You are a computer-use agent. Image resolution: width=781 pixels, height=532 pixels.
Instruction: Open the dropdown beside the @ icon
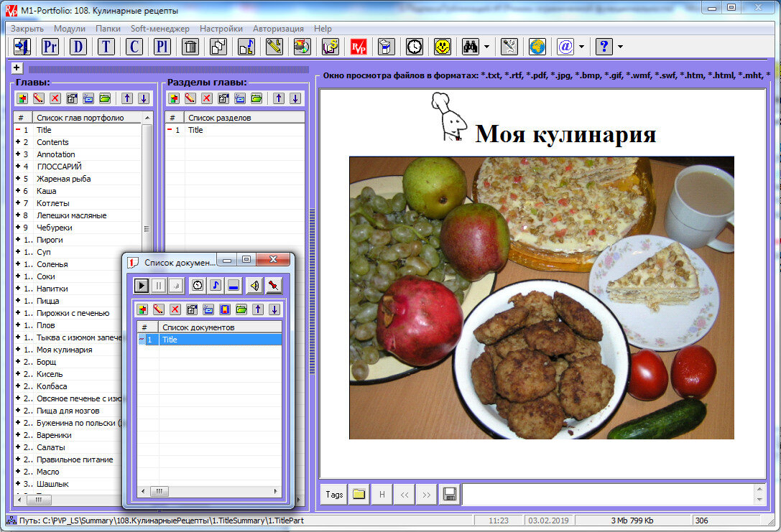582,47
